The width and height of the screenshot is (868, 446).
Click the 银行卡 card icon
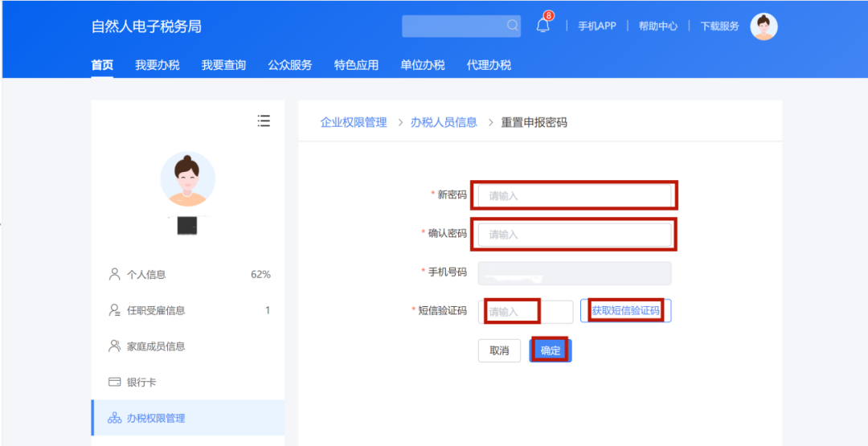point(115,383)
